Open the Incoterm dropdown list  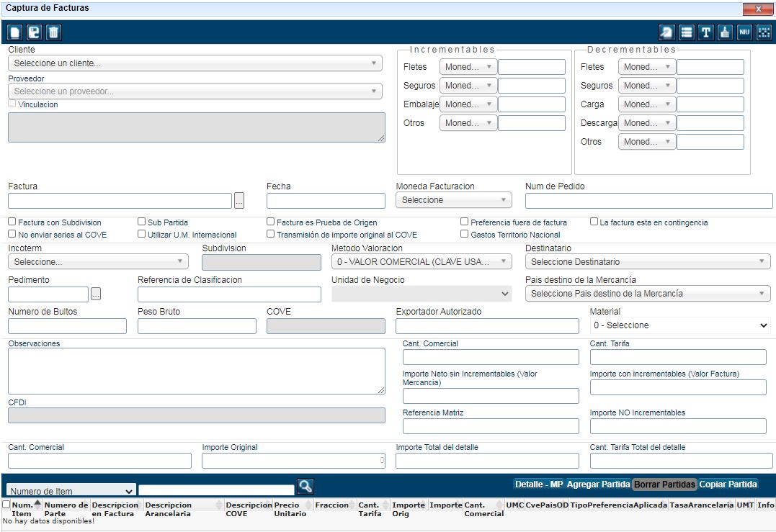pyautogui.click(x=98, y=262)
